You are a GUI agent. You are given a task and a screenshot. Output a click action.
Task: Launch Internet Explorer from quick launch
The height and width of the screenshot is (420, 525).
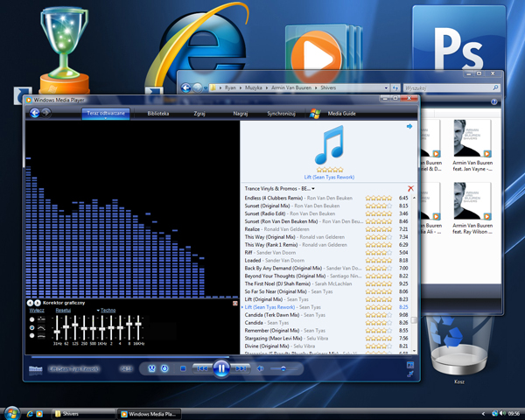[30, 414]
